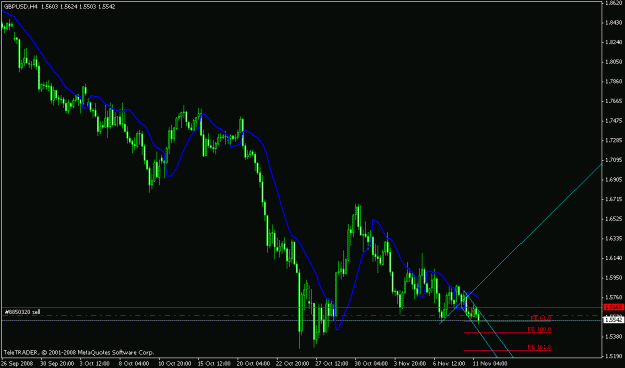Click the 1.6335 price axis label
625x368 pixels.
pos(614,238)
